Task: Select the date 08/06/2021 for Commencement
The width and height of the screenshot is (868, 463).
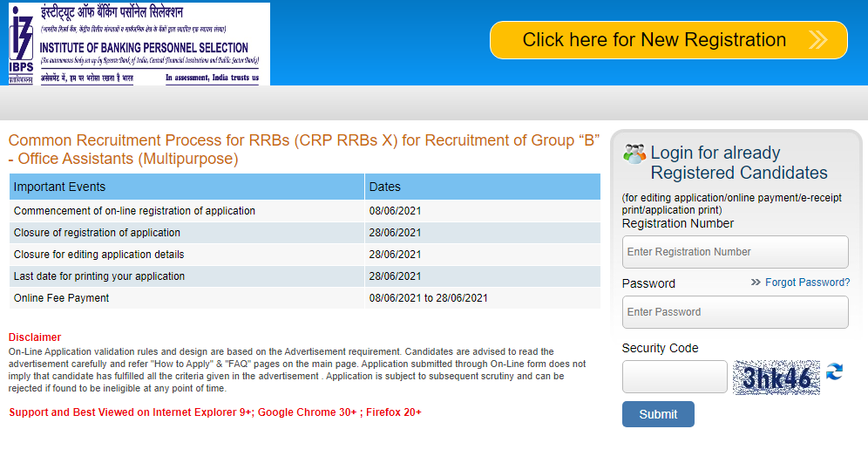Action: tap(396, 211)
